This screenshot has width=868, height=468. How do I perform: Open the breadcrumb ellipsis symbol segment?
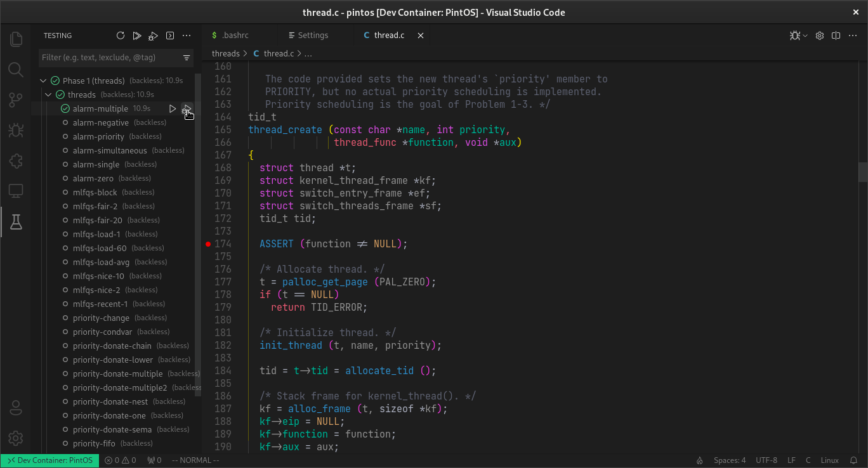[308, 54]
